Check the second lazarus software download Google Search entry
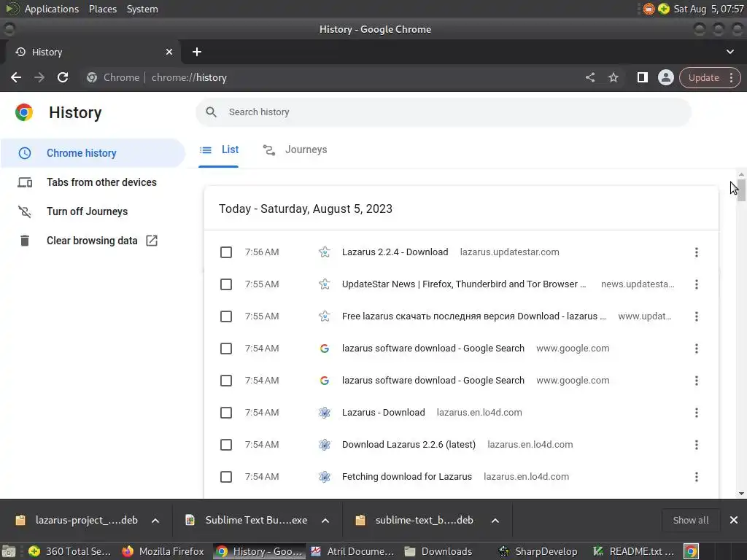 point(226,381)
